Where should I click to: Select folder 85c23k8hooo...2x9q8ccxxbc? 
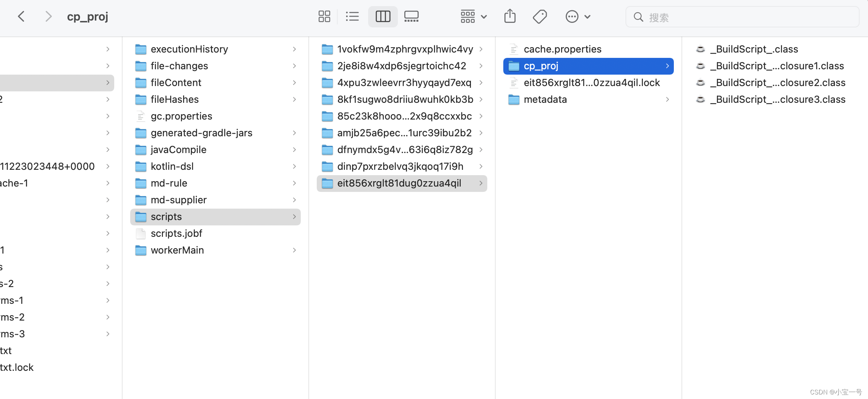[402, 116]
